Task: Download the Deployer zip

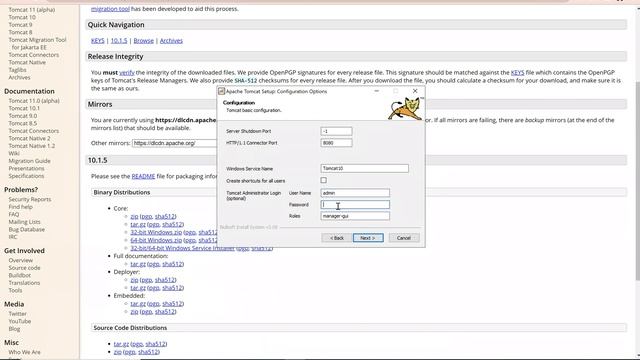Action: [x=134, y=280]
